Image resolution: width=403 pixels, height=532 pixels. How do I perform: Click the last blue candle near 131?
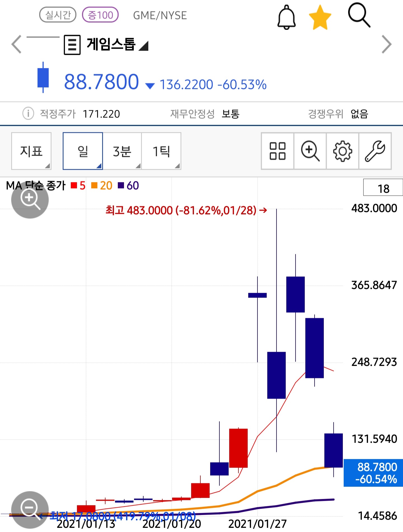coord(334,450)
